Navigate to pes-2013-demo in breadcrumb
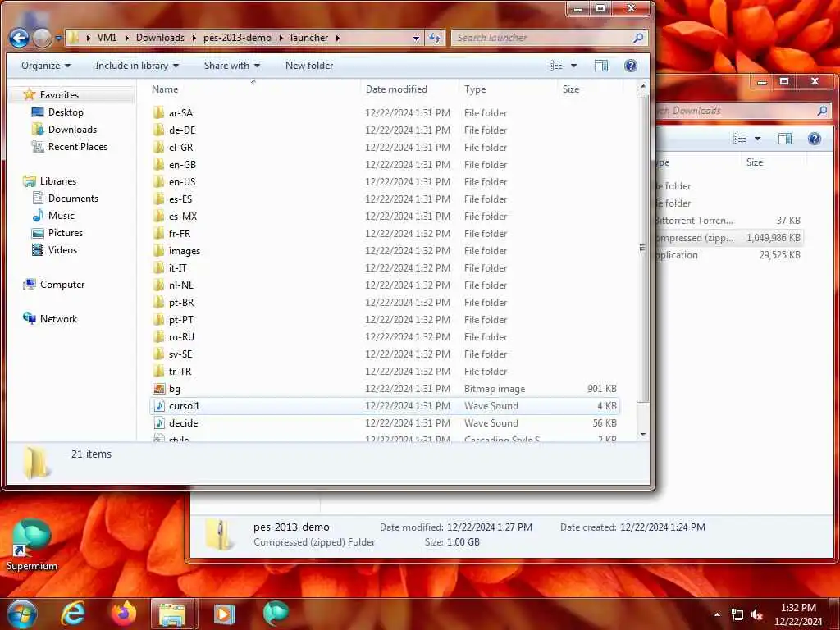The image size is (840, 630). point(237,38)
